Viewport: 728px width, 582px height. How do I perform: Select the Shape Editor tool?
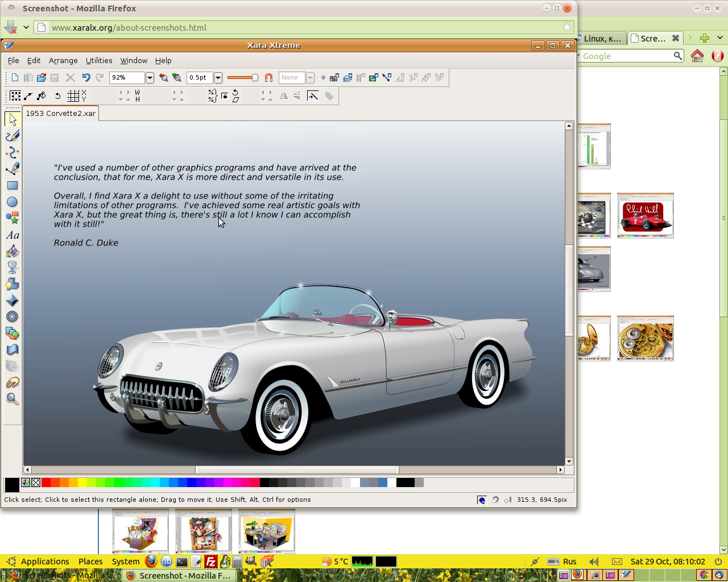tap(13, 152)
